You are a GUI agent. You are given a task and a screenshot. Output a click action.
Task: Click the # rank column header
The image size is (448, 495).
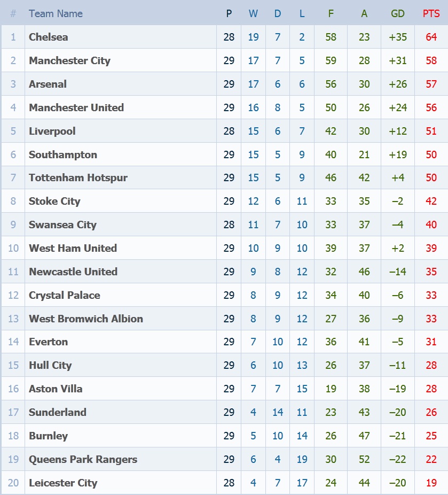pyautogui.click(x=13, y=13)
